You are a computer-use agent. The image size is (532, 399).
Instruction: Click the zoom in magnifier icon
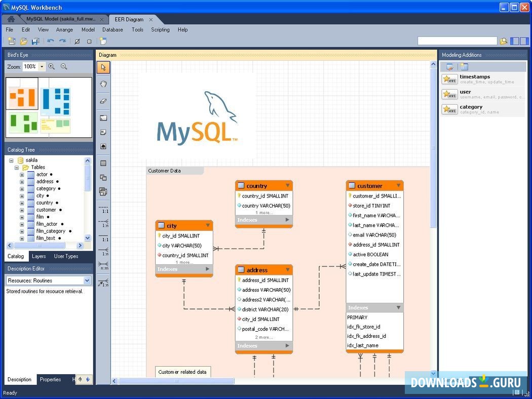pos(52,66)
